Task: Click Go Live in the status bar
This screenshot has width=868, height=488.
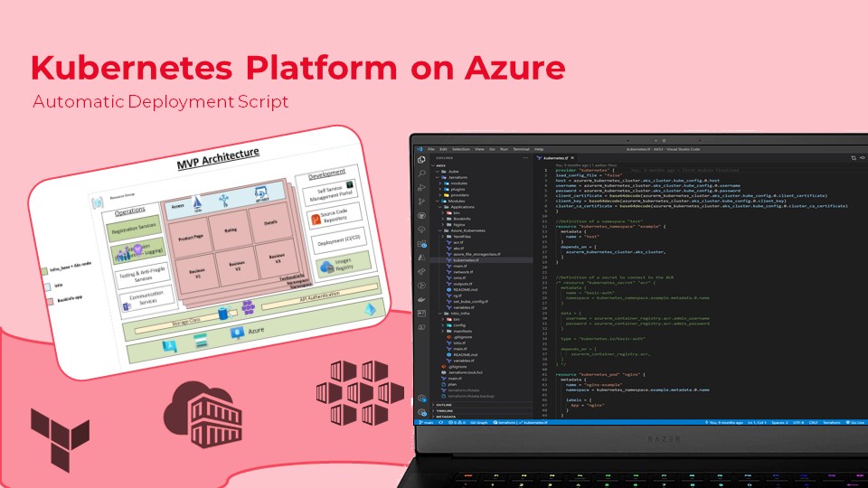Action: 855,422
